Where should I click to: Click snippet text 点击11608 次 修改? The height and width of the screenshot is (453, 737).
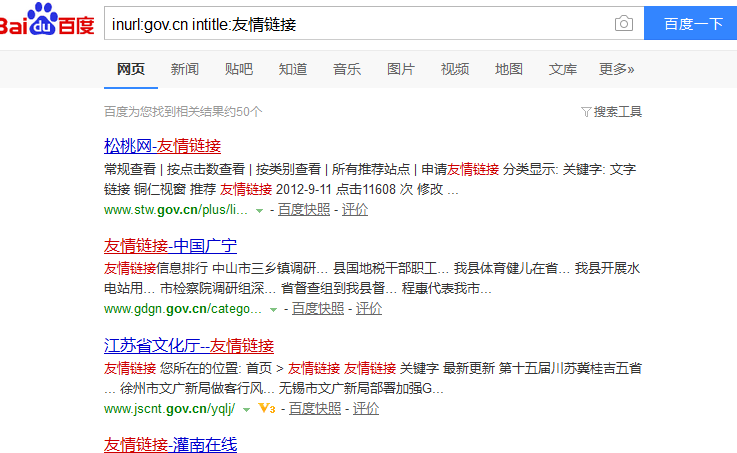click(x=390, y=189)
